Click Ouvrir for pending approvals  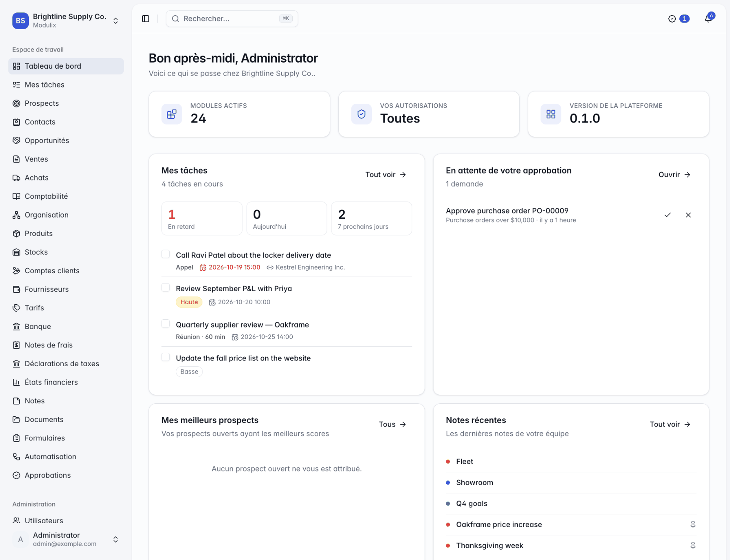coord(674,175)
